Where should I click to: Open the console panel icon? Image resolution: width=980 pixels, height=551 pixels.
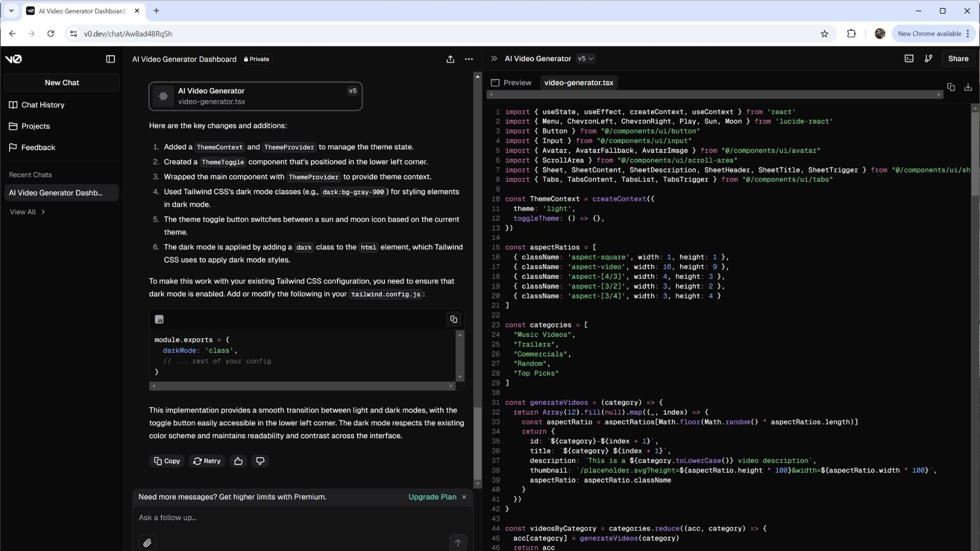(x=909, y=59)
